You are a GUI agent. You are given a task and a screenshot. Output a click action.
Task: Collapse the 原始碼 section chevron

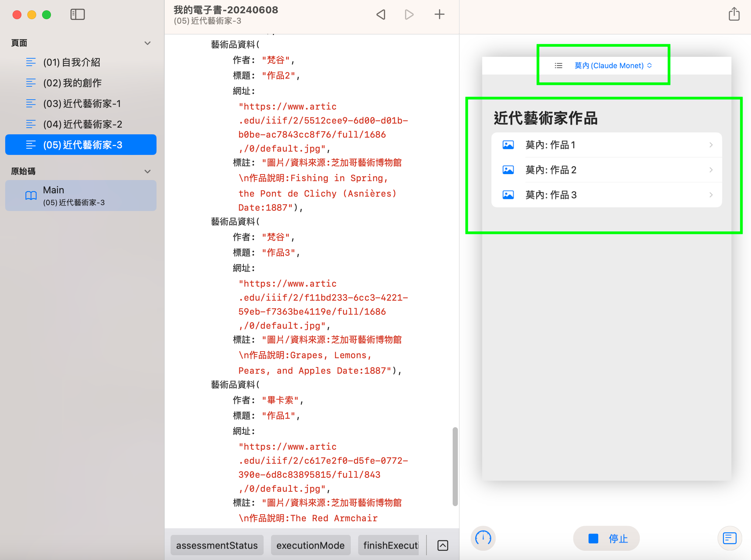click(x=148, y=172)
